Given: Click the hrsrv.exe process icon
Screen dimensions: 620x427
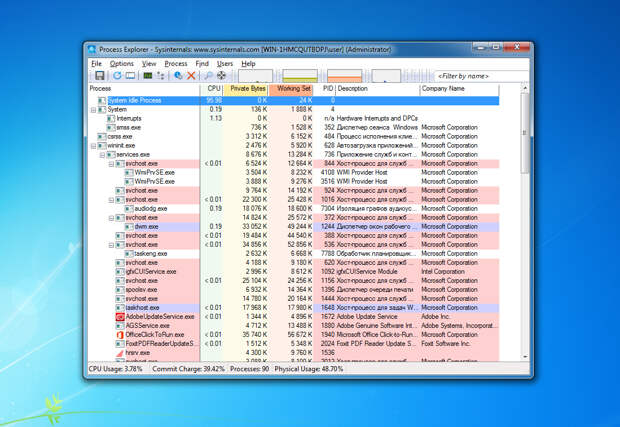Looking at the screenshot, I should pyautogui.click(x=120, y=353).
